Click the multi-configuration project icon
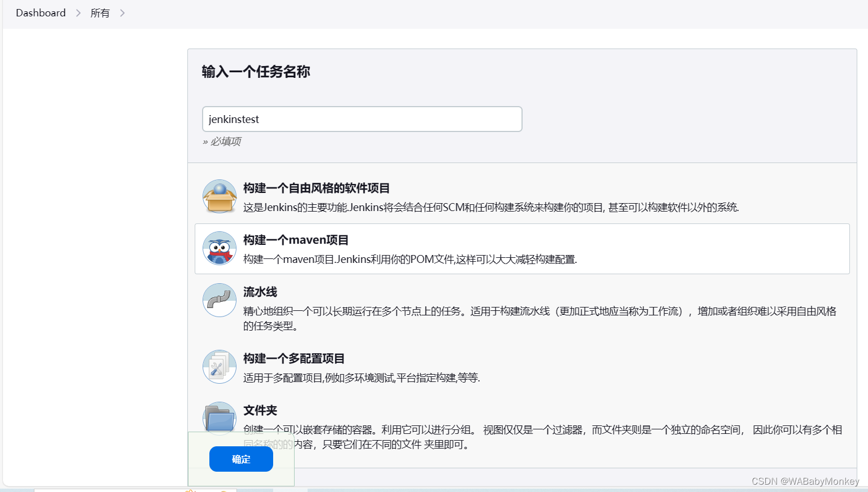868x492 pixels. [220, 367]
